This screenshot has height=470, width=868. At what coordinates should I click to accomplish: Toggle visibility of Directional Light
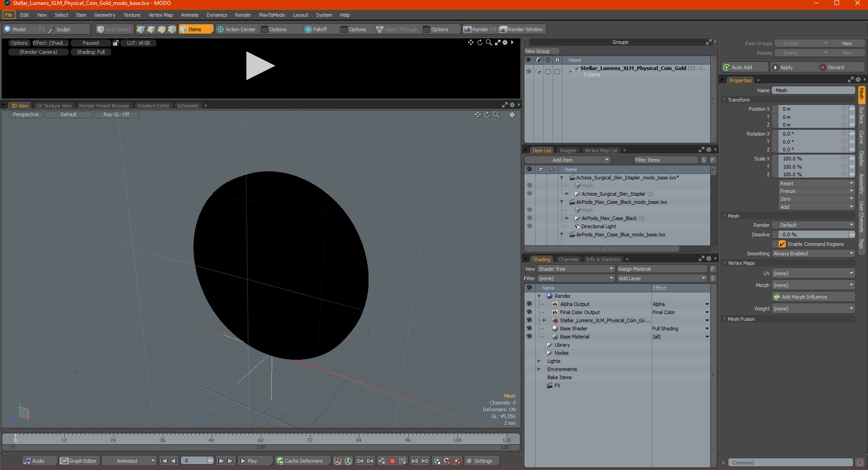[529, 226]
